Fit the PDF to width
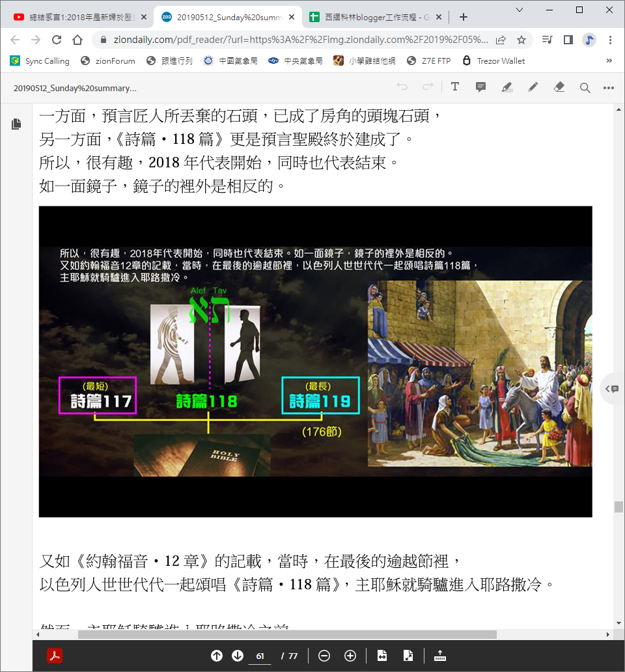The height and width of the screenshot is (672, 625). coord(382,656)
